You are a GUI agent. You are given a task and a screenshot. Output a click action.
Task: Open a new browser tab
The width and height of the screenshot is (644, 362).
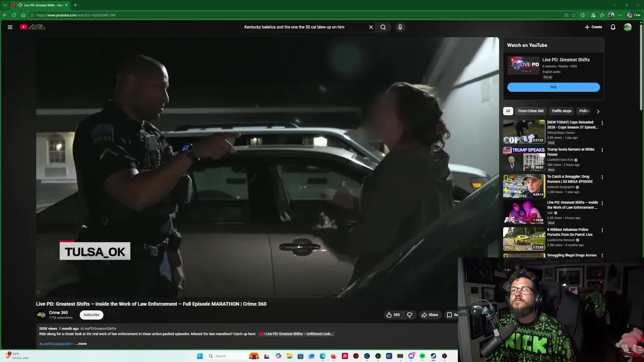pos(75,5)
